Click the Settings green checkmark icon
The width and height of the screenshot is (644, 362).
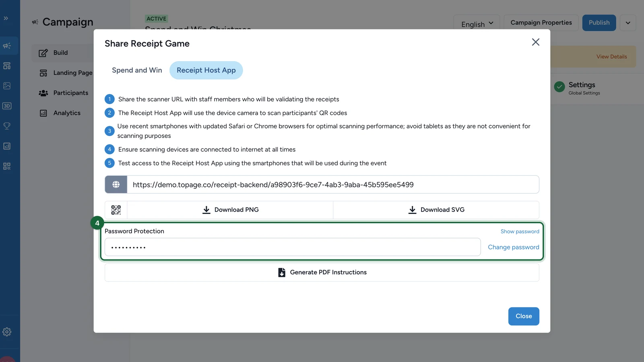559,86
